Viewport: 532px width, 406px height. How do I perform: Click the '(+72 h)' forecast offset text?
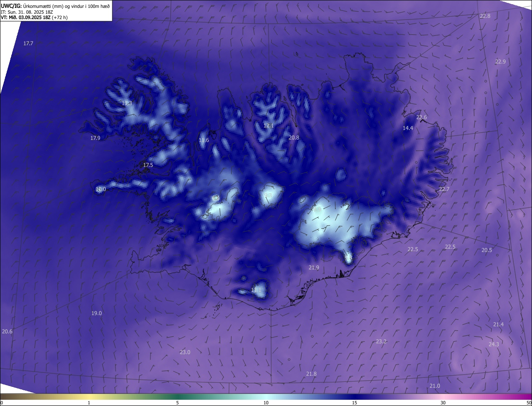pyautogui.click(x=59, y=17)
